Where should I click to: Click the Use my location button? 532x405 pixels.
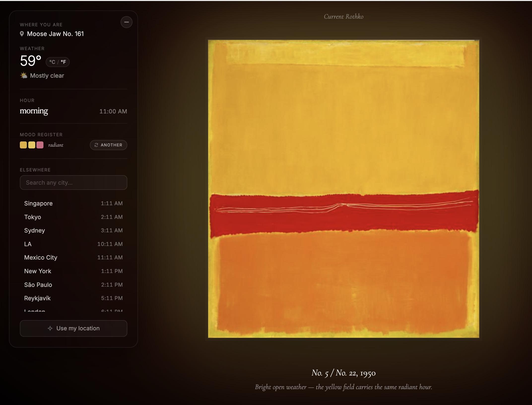tap(73, 328)
